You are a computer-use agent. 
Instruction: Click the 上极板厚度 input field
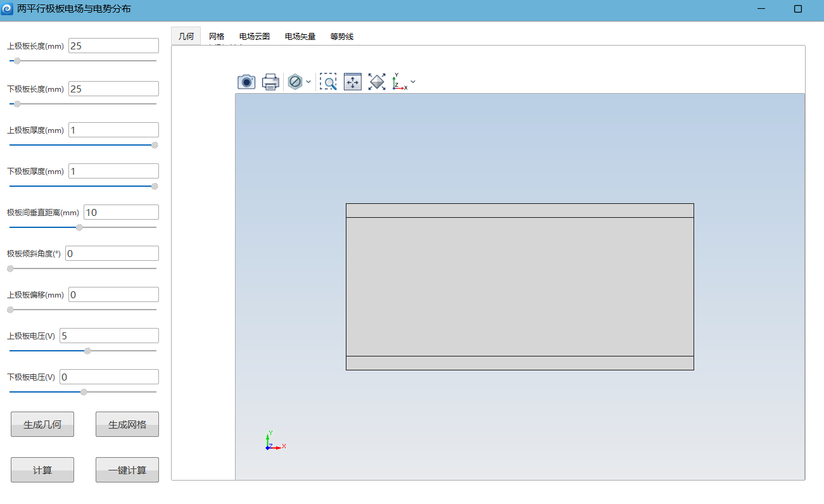click(x=113, y=130)
